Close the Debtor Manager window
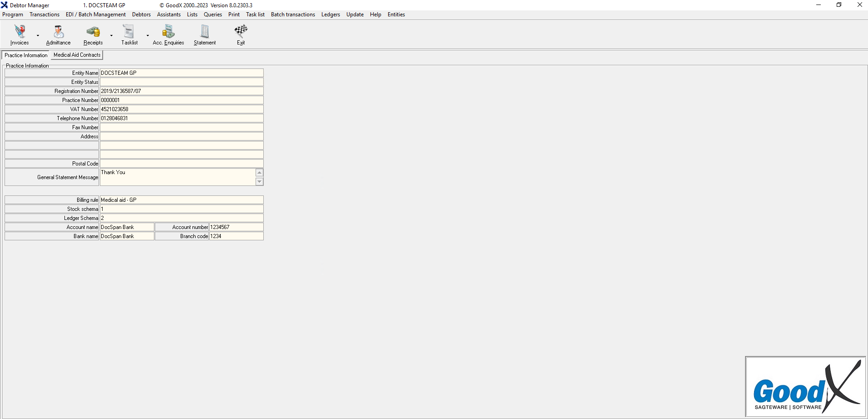Screen dimensions: 868x419 (x=859, y=5)
